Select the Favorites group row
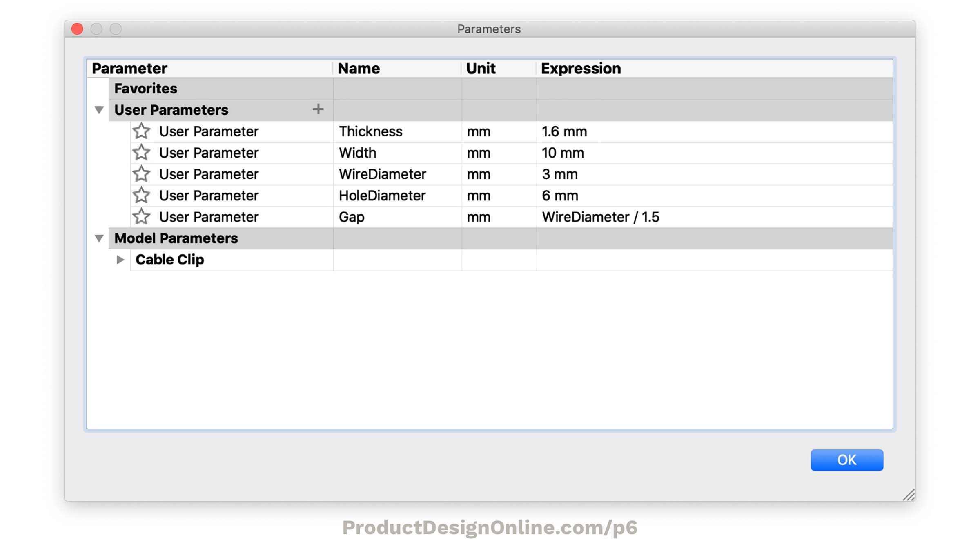The height and width of the screenshot is (551, 980). [x=501, y=89]
